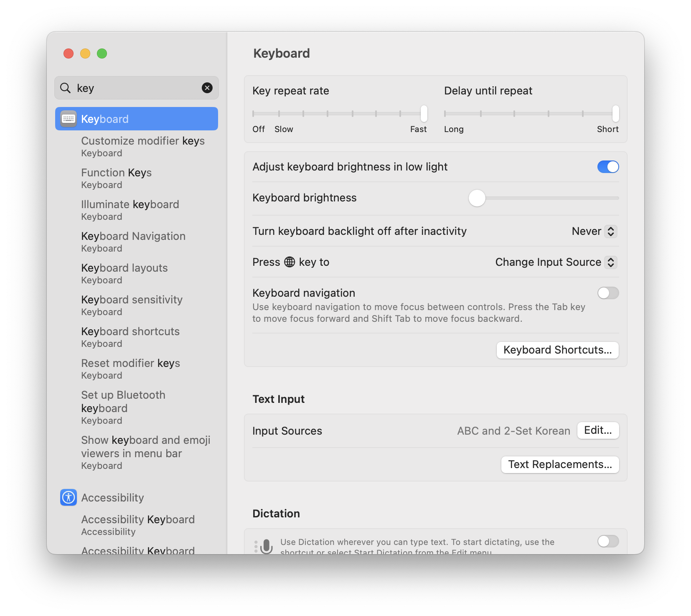
Task: Open Text Replacements settings
Action: pyautogui.click(x=560, y=464)
